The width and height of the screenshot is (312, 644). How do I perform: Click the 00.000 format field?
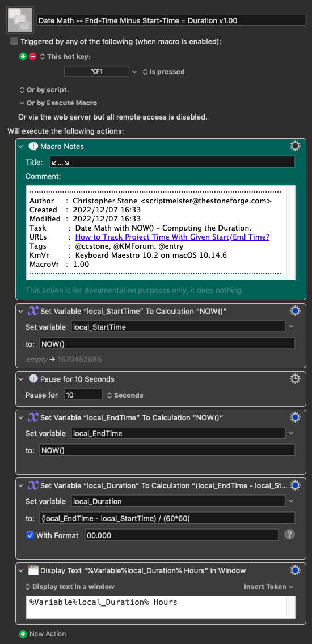pos(182,535)
